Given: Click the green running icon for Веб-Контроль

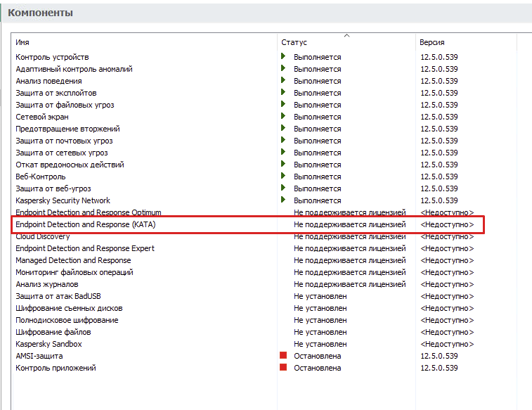Looking at the screenshot, I should (x=283, y=176).
